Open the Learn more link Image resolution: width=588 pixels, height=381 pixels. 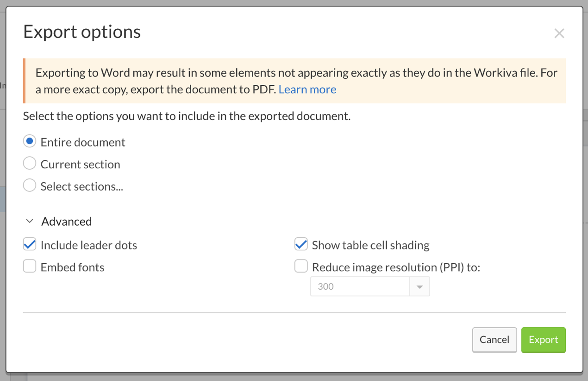pos(307,89)
